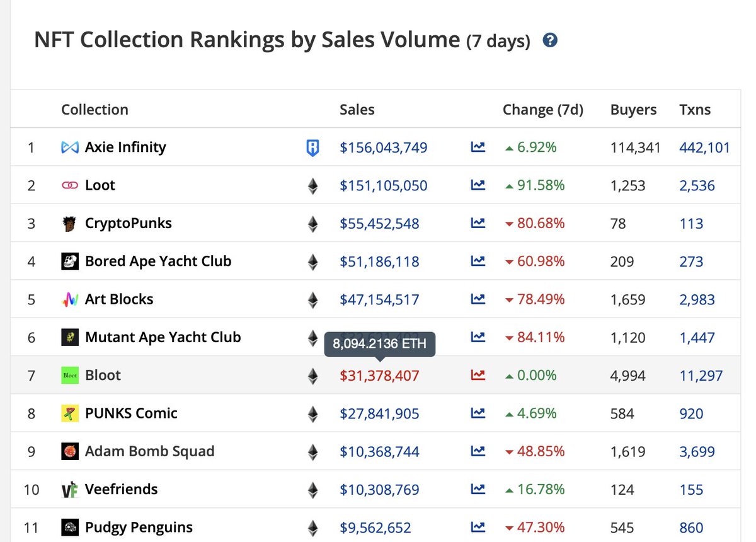This screenshot has width=756, height=542.
Task: Click the 114,341 buyers value
Action: tap(636, 148)
